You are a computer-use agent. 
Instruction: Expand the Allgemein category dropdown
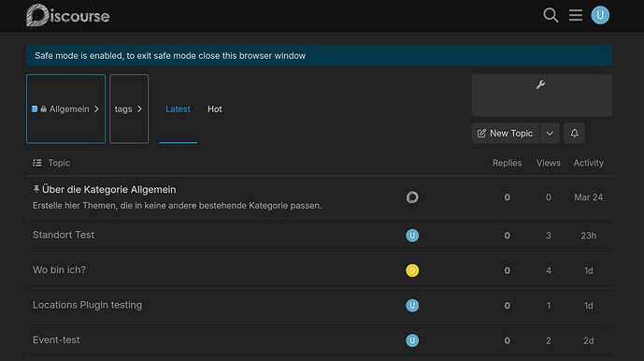click(65, 109)
